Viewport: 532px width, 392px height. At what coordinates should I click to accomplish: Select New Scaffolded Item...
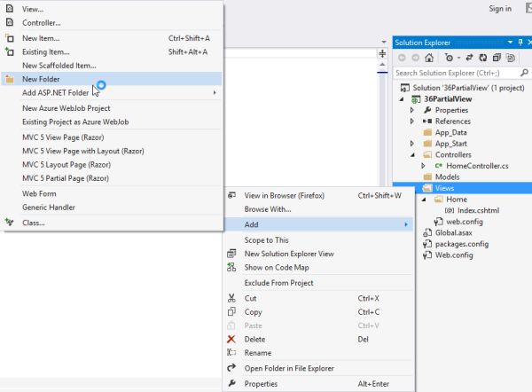click(59, 66)
